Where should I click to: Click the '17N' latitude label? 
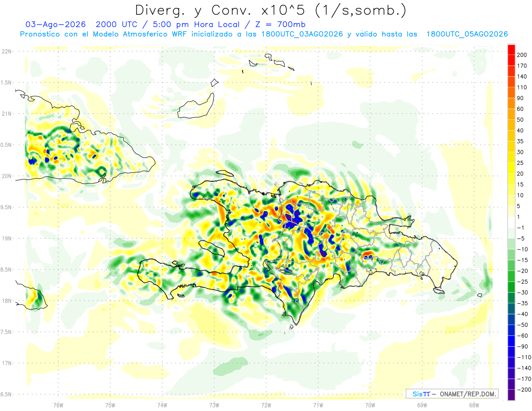(7, 363)
